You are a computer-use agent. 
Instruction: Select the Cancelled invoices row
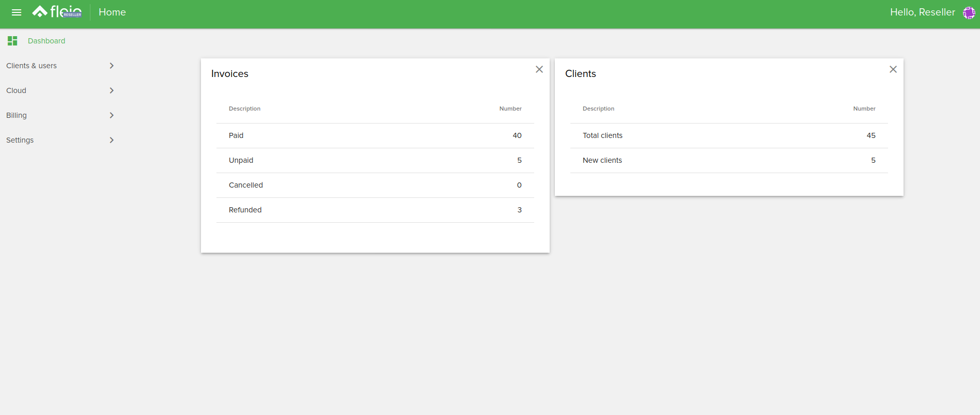click(375, 185)
